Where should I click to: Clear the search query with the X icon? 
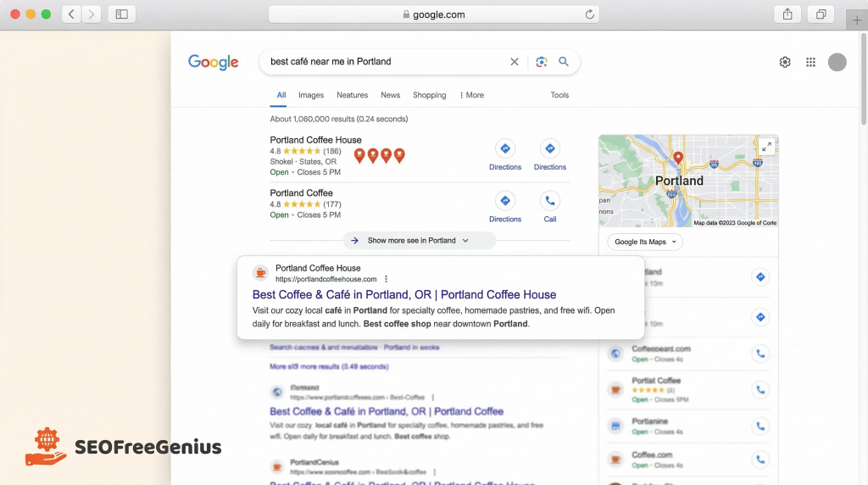point(515,61)
